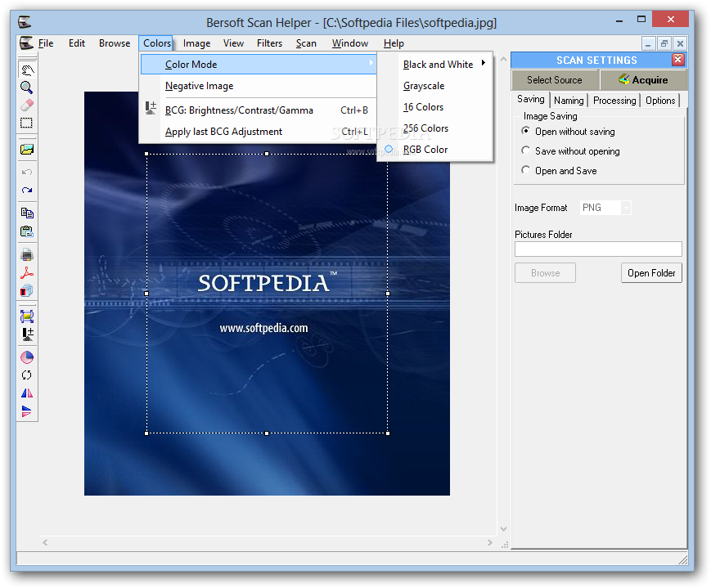Select the Eraser tool
The width and height of the screenshot is (711, 588).
[x=27, y=105]
